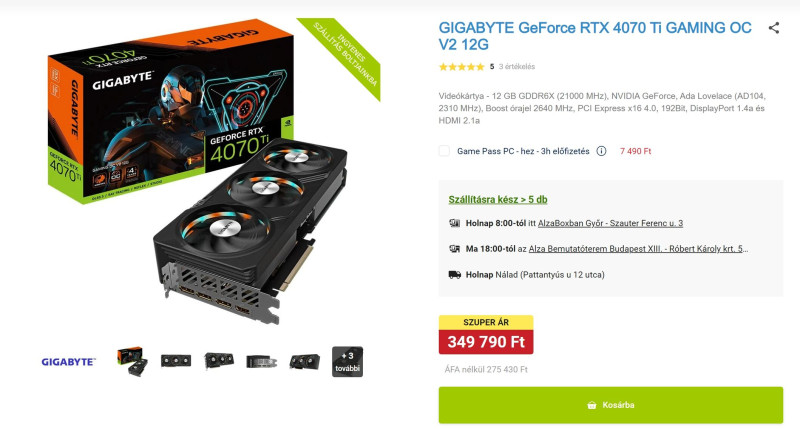
Task: Open the 3 értékelés reviews link
Action: (x=517, y=66)
